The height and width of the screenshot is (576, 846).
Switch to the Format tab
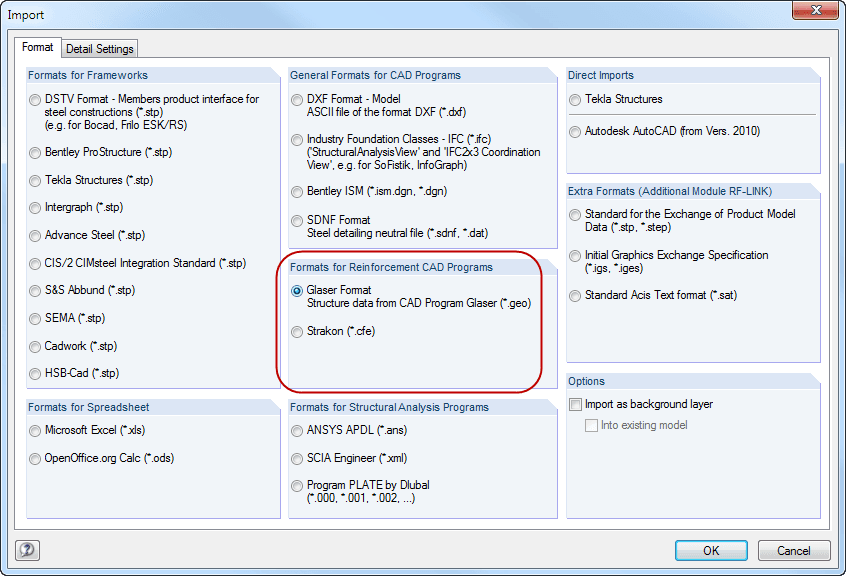click(38, 46)
